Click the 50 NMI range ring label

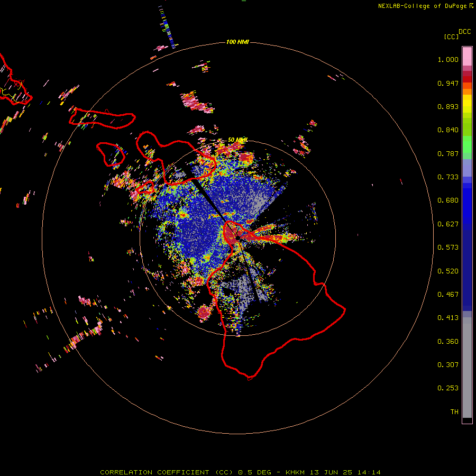237,140
